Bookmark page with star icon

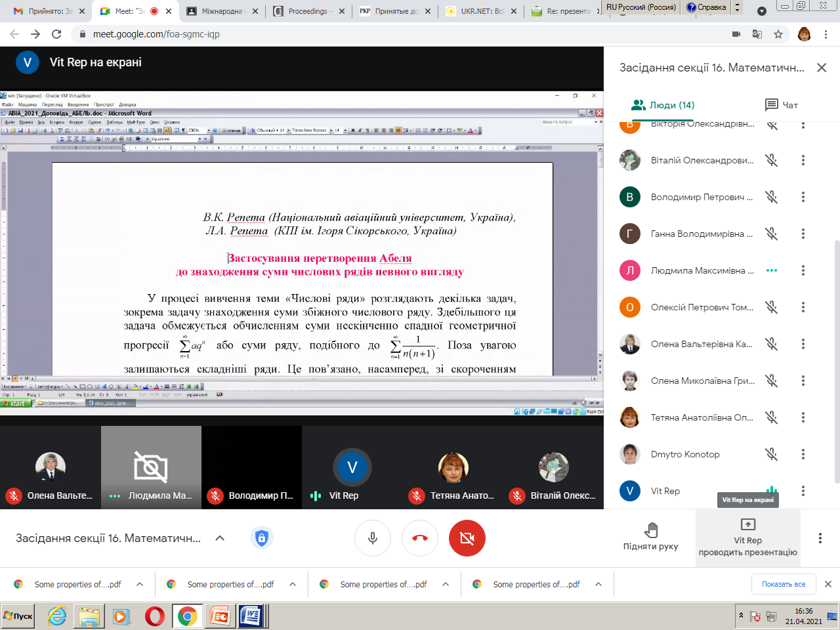778,34
